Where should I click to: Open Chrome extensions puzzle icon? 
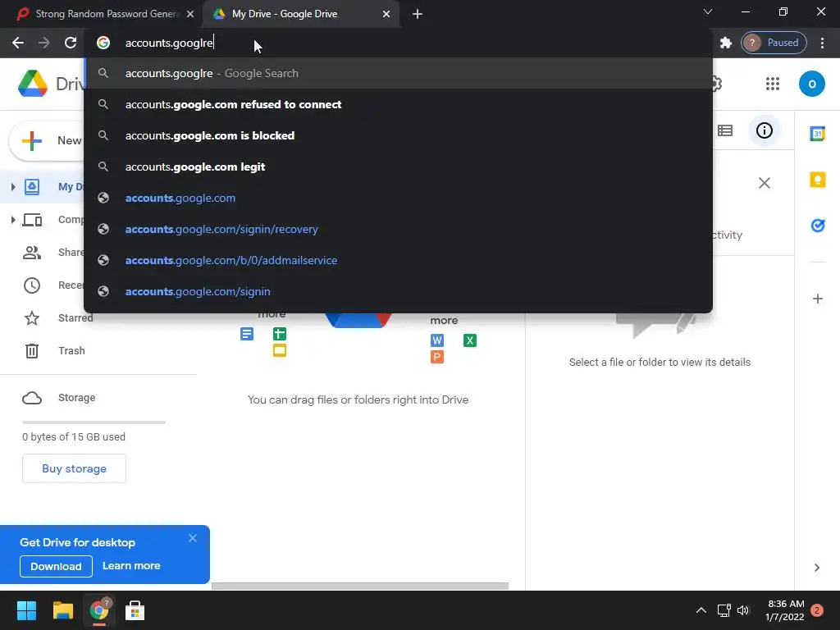(x=725, y=43)
